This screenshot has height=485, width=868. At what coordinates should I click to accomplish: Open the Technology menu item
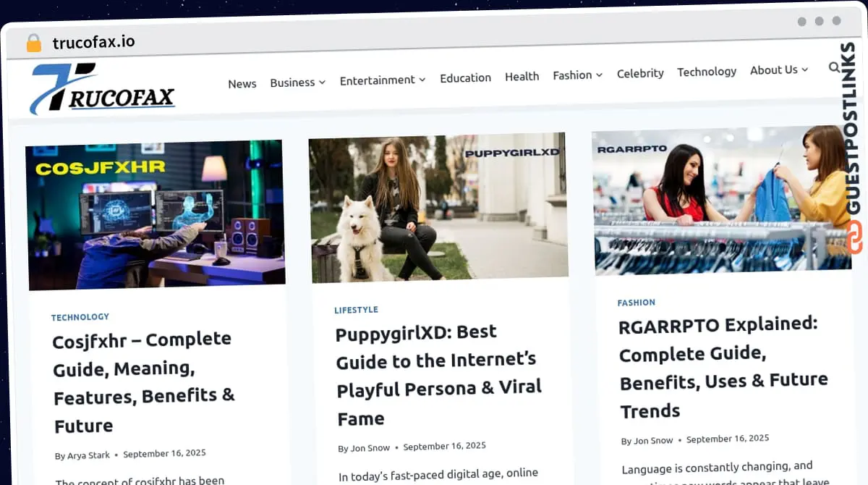tap(707, 72)
